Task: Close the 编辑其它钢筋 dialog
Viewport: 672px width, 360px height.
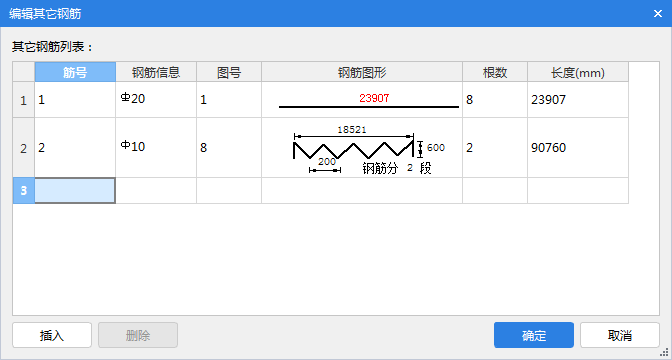Action: (x=658, y=14)
